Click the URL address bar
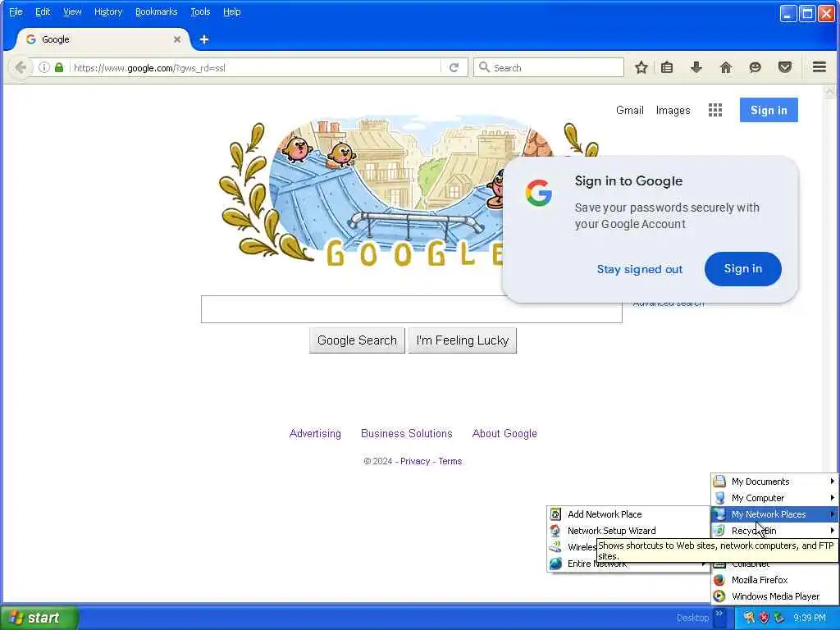 254,67
